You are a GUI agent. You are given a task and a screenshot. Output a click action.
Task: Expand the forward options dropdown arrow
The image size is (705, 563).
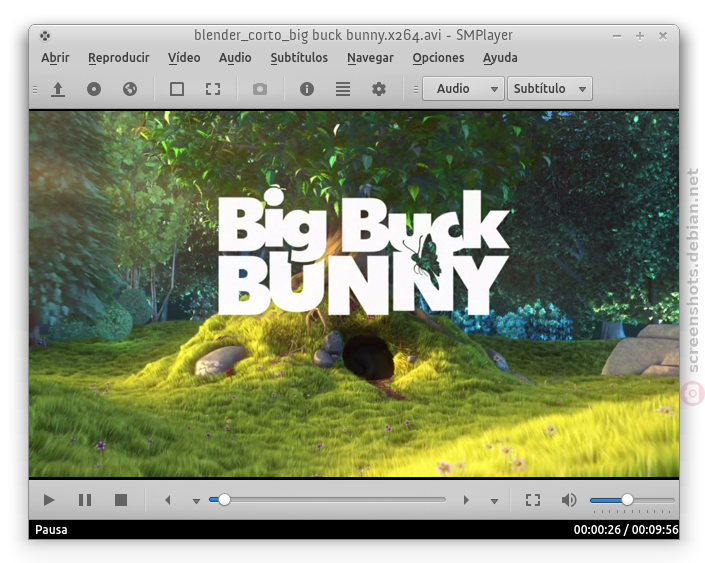(x=494, y=501)
